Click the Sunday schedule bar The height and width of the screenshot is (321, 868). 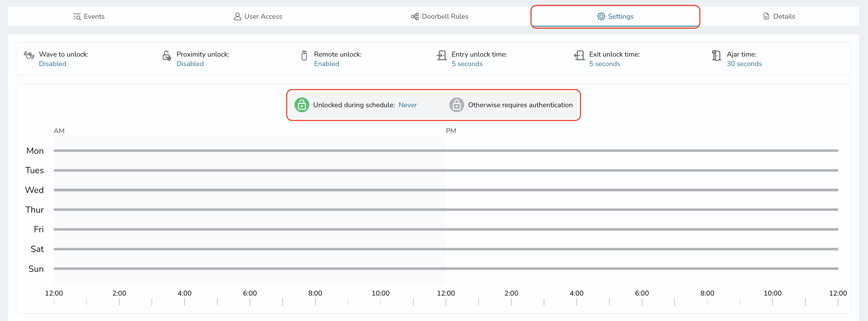pyautogui.click(x=446, y=269)
